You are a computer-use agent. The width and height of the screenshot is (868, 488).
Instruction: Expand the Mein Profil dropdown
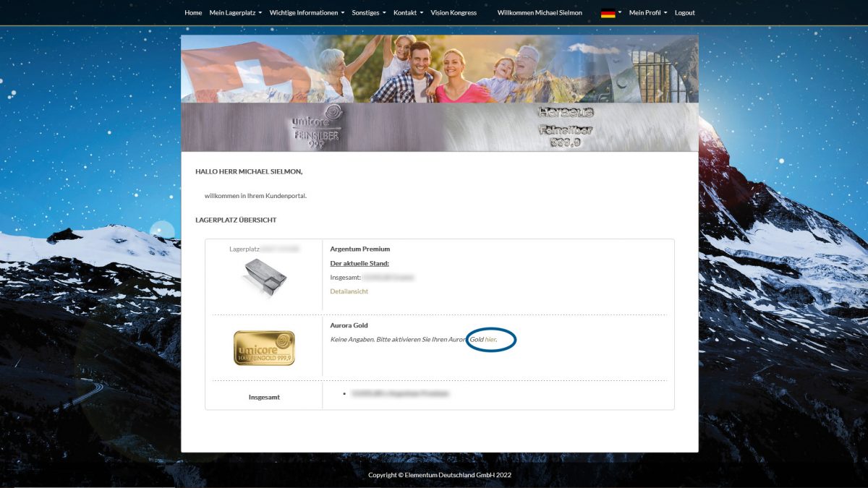click(x=647, y=13)
